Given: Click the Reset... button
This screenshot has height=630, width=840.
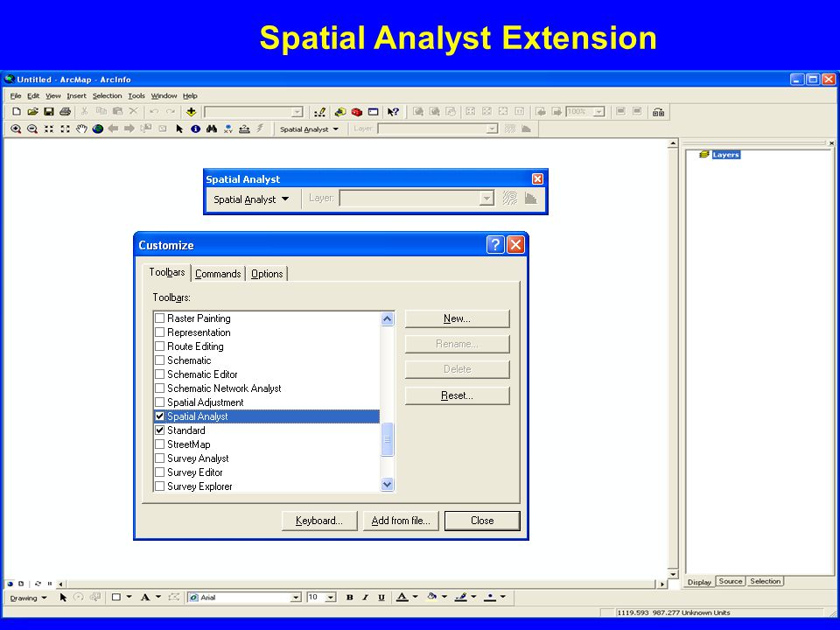Looking at the screenshot, I should (x=457, y=395).
